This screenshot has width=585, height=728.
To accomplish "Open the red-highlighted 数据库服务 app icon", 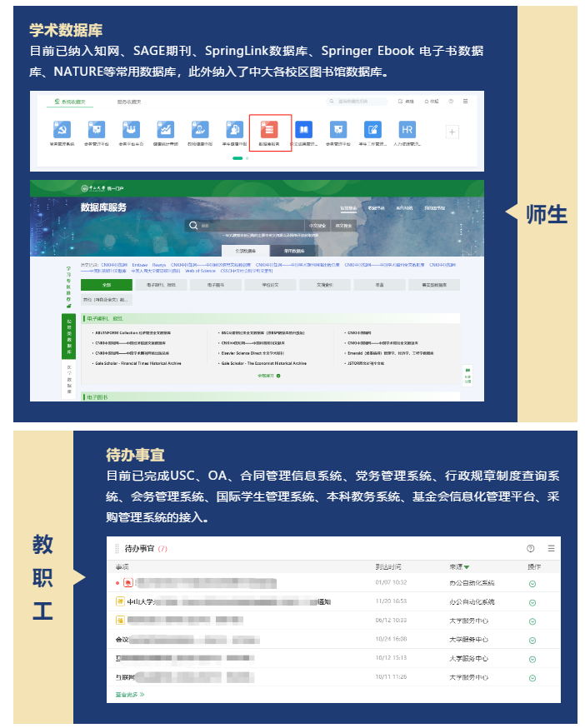I will [x=270, y=131].
